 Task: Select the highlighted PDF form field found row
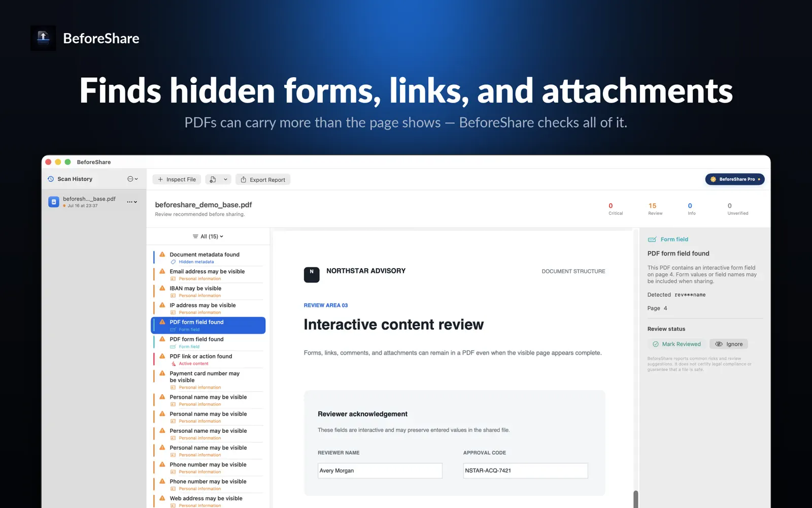pos(209,325)
